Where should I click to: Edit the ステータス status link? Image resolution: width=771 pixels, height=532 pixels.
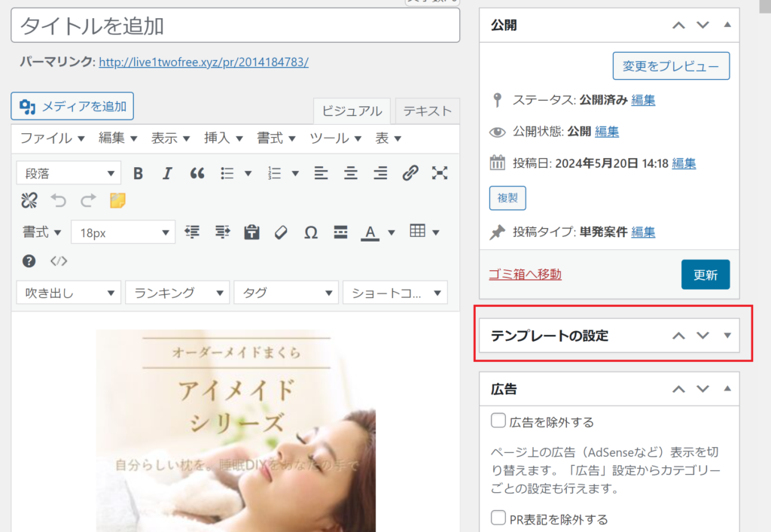tap(643, 100)
